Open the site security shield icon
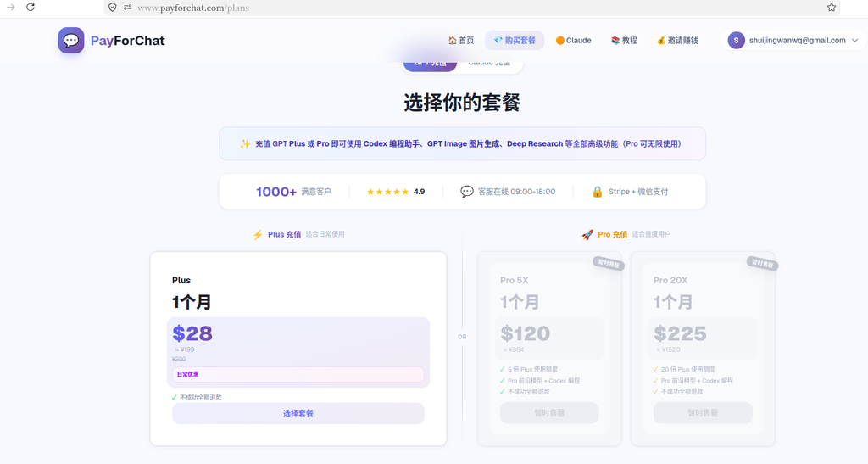The width and height of the screenshot is (868, 464). coord(113,7)
